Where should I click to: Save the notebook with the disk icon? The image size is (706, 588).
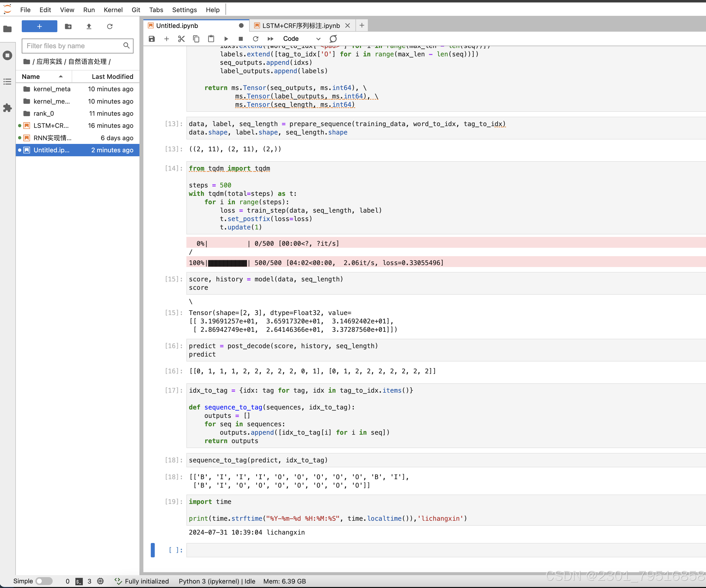[152, 39]
